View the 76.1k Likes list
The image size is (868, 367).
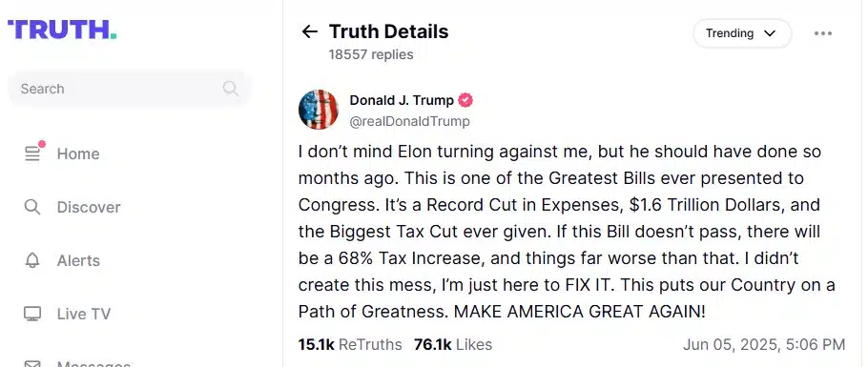(x=453, y=344)
